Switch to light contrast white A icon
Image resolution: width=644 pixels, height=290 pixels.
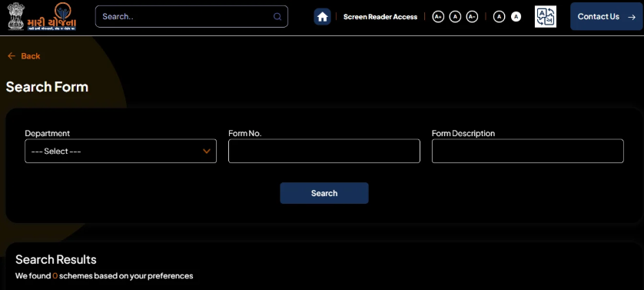pos(516,17)
